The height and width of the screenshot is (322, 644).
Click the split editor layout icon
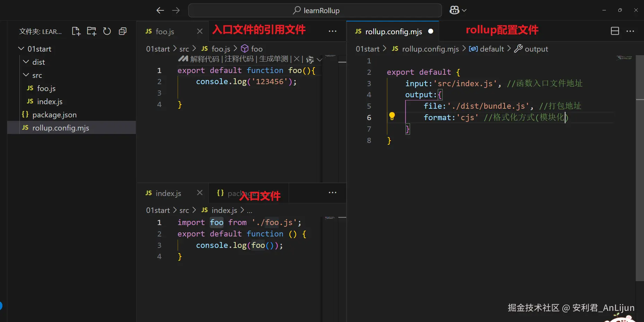(x=615, y=31)
